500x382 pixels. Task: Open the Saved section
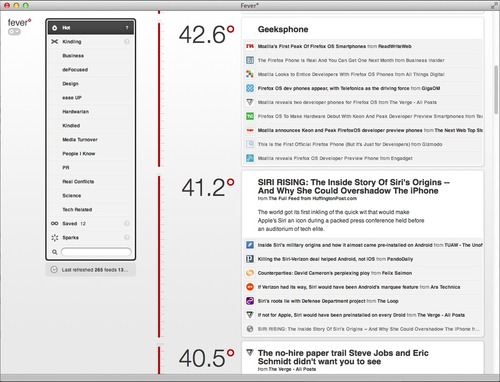pyautogui.click(x=91, y=224)
